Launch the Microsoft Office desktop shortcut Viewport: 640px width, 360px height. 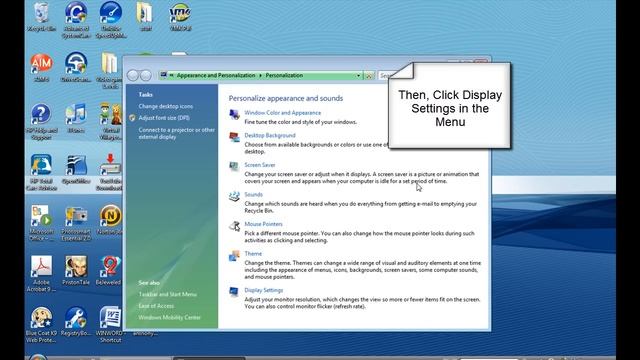pyautogui.click(x=41, y=216)
